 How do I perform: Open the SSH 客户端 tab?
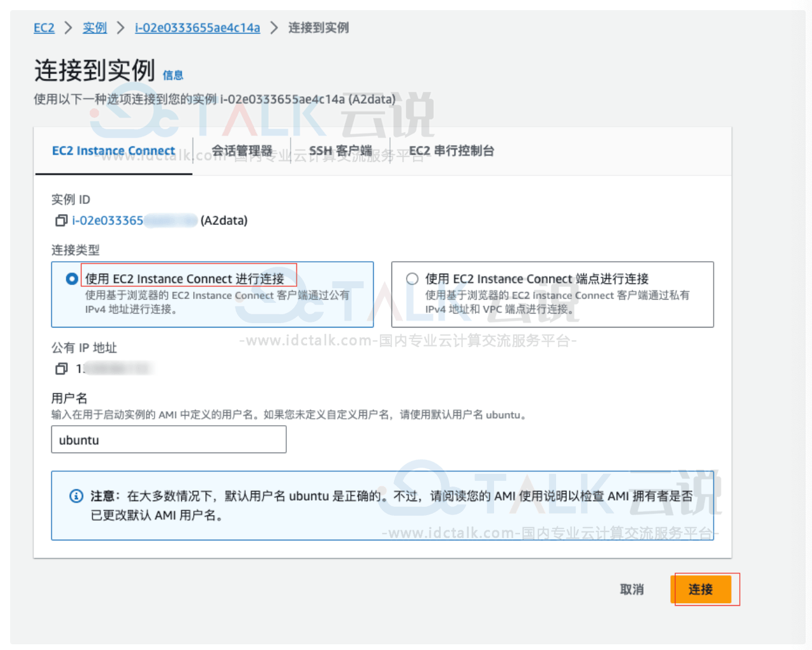tap(341, 151)
